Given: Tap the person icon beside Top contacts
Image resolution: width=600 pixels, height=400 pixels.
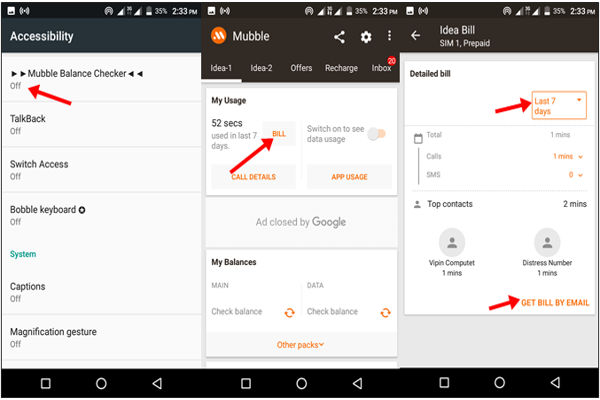Looking at the screenshot, I should pos(417,204).
